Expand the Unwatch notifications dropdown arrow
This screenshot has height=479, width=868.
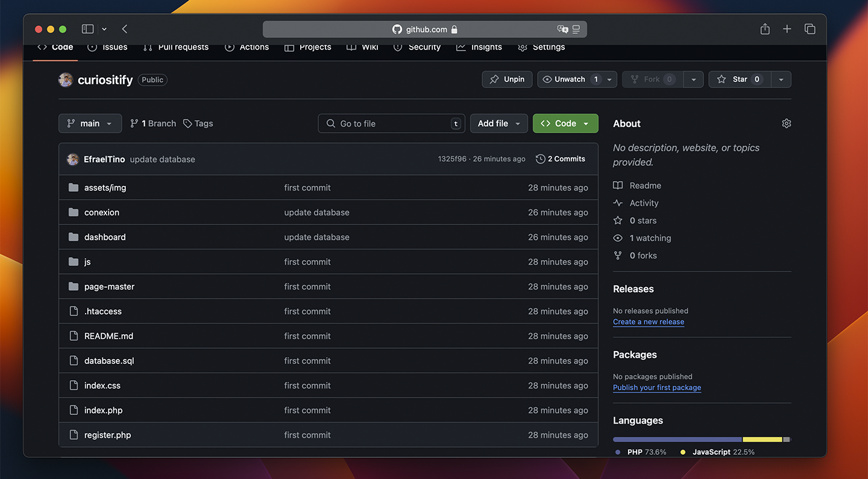coord(609,79)
